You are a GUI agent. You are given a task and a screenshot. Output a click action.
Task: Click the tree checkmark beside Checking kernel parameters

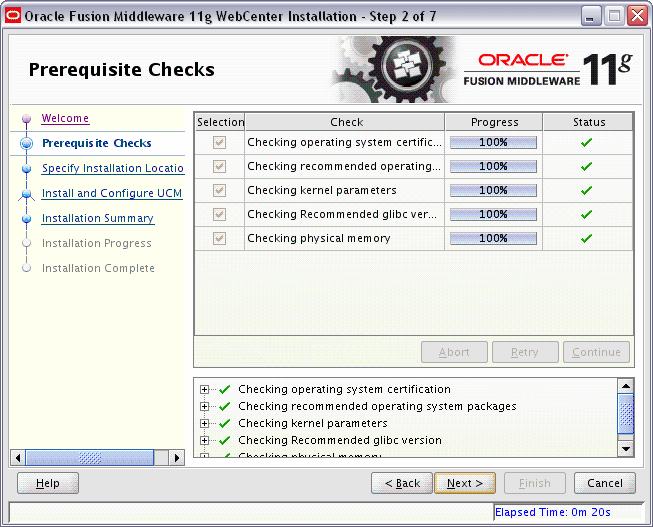[x=224, y=423]
